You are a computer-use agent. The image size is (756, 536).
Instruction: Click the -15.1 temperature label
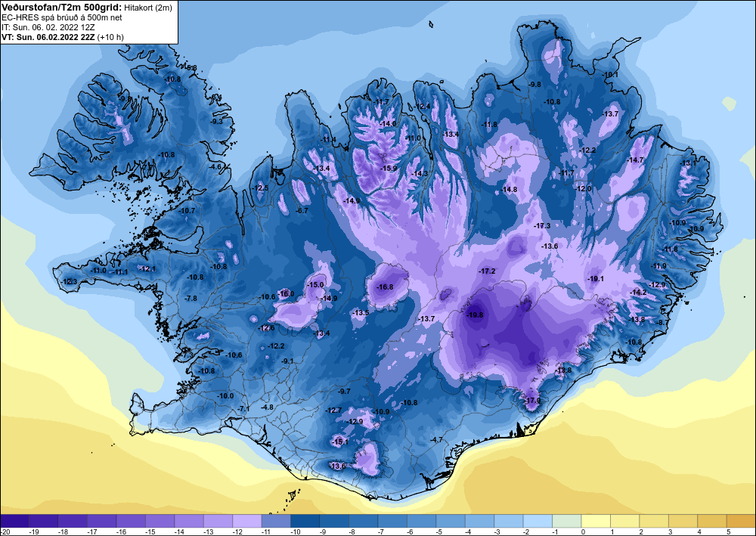(x=340, y=442)
